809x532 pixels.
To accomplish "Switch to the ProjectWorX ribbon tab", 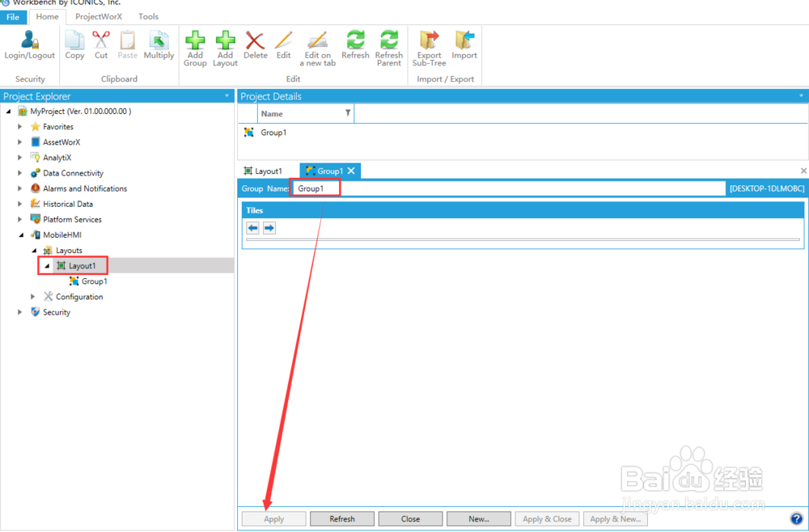I will [99, 16].
